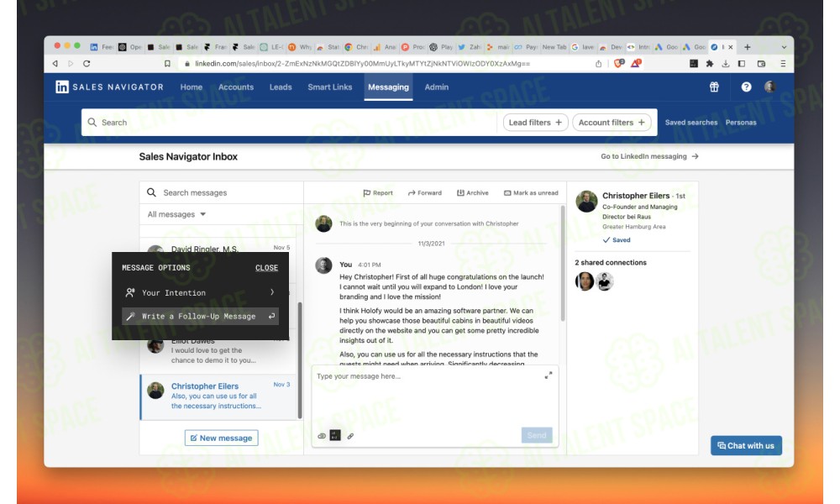Open Christopher Eilers profile name
Viewport: 840px width, 504px height.
coord(636,196)
